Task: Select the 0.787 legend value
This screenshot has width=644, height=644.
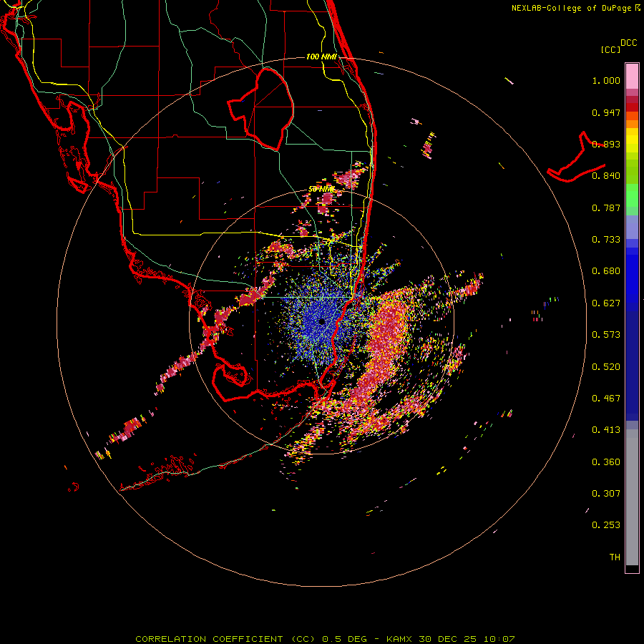Action: coord(606,208)
